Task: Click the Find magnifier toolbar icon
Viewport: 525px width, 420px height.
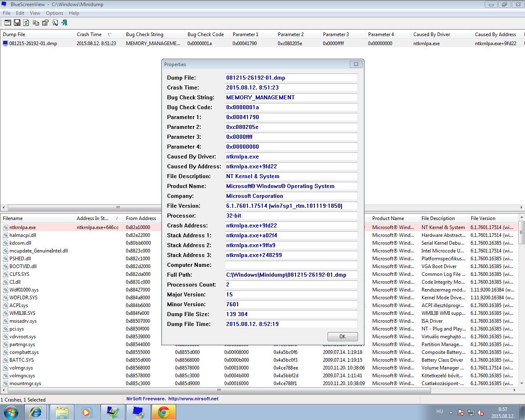Action: pos(55,23)
